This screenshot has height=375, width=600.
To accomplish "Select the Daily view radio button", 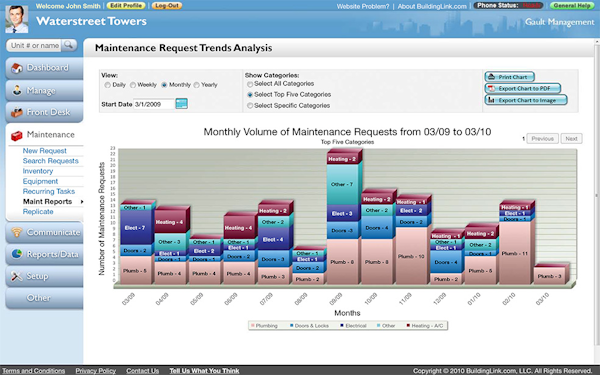I will pos(108,85).
